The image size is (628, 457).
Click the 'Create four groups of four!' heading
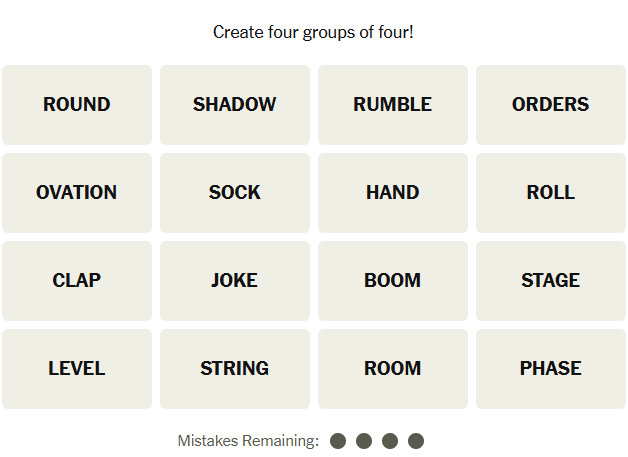click(x=313, y=32)
